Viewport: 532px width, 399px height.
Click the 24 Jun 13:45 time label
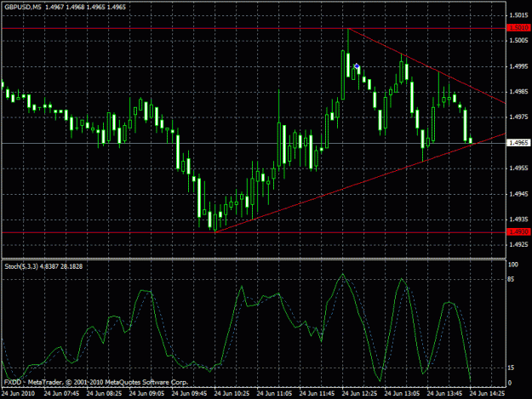444,393
